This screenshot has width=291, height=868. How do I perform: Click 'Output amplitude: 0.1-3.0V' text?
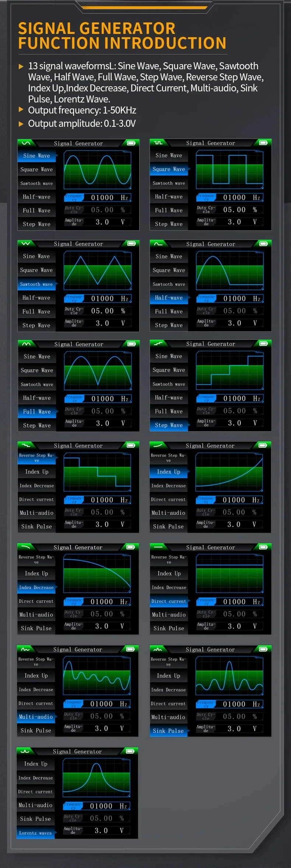tap(82, 123)
